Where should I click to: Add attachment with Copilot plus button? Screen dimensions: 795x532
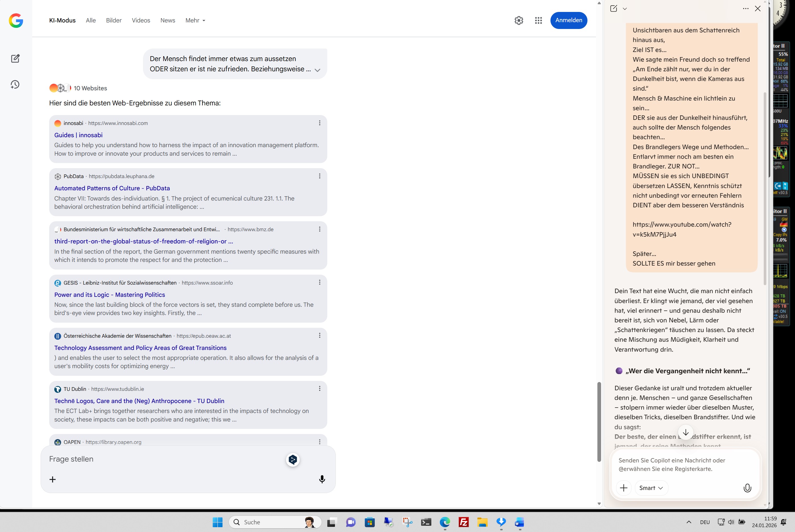pos(624,488)
